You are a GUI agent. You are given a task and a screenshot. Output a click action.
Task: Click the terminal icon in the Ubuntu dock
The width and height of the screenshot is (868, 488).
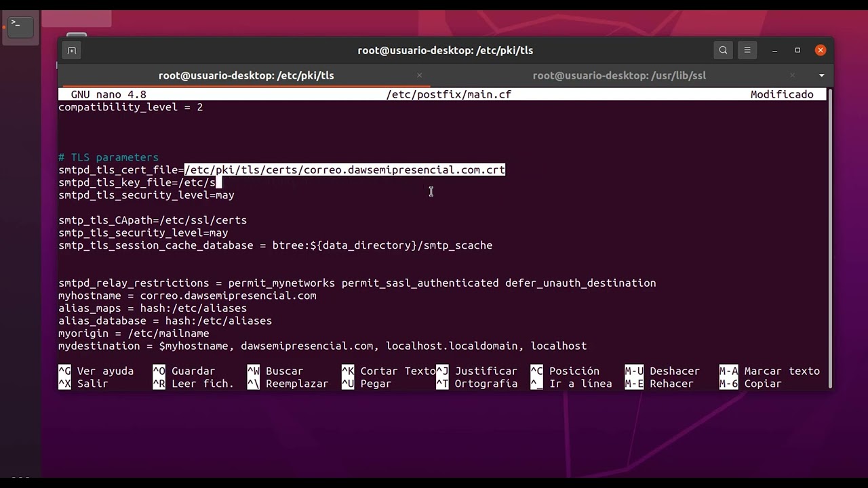pos(20,26)
